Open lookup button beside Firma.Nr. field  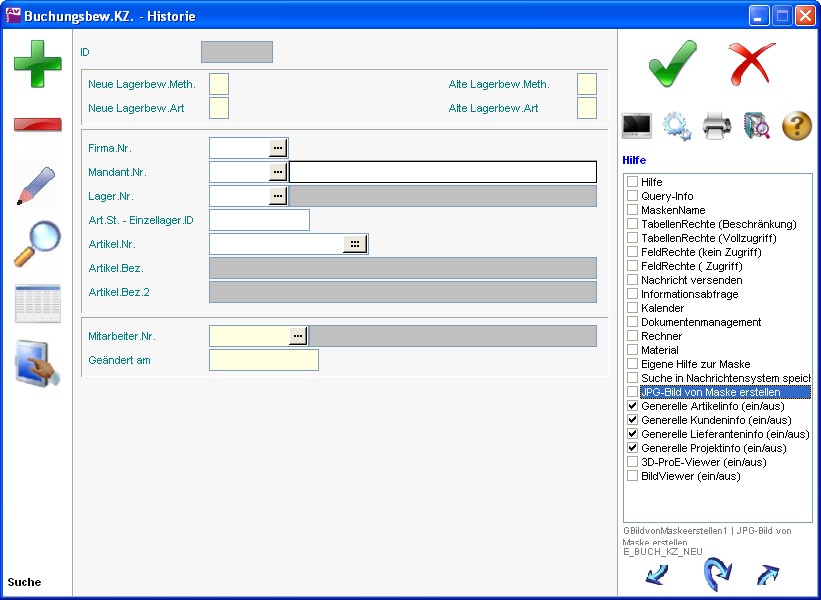278,148
